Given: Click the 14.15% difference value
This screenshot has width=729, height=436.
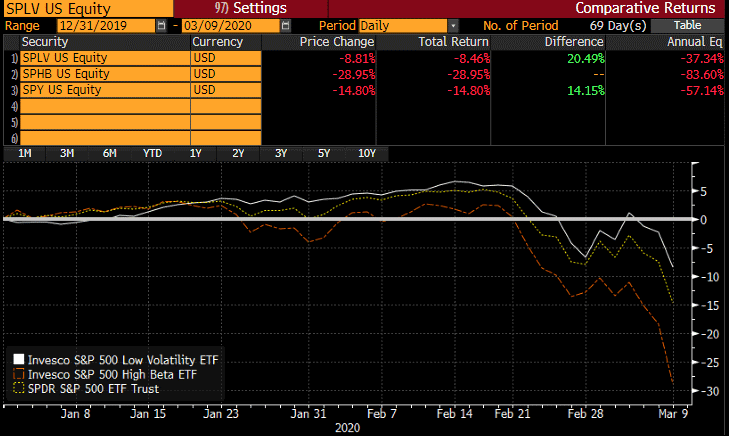Looking at the screenshot, I should pos(586,90).
